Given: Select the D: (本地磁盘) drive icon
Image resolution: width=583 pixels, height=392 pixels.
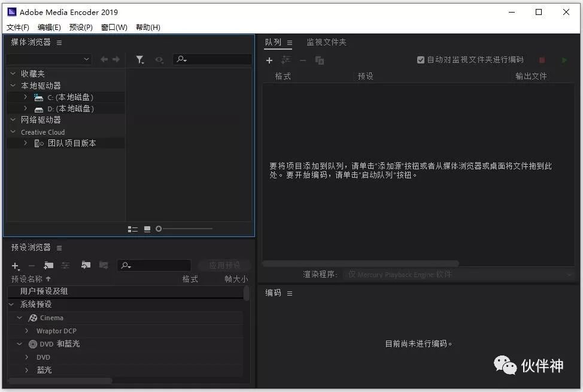Looking at the screenshot, I should (39, 110).
